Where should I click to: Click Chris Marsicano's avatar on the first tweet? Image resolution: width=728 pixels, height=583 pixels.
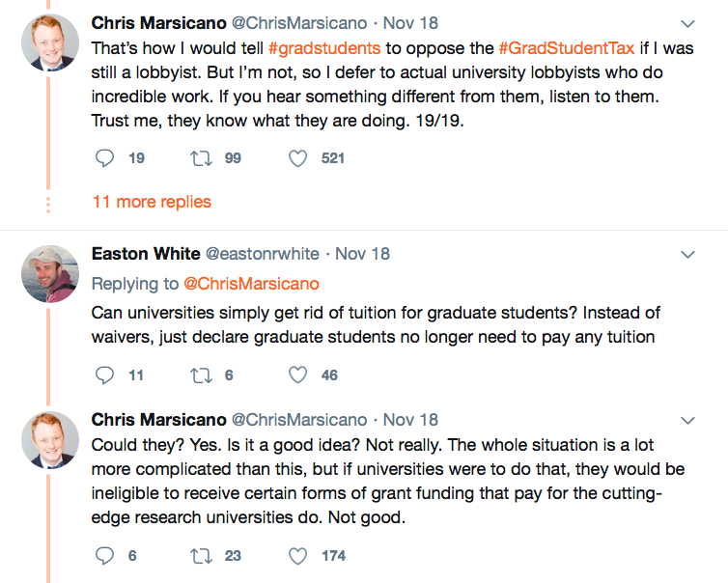(x=49, y=42)
